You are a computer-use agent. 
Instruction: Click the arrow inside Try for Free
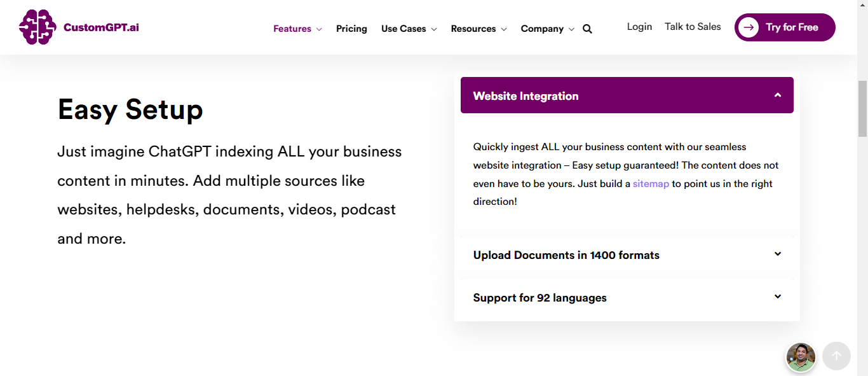coord(750,27)
